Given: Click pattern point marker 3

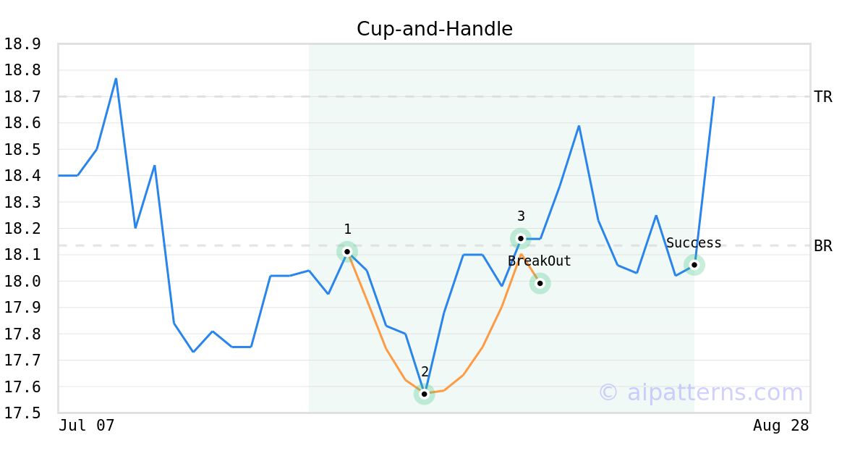Looking at the screenshot, I should coord(521,238).
